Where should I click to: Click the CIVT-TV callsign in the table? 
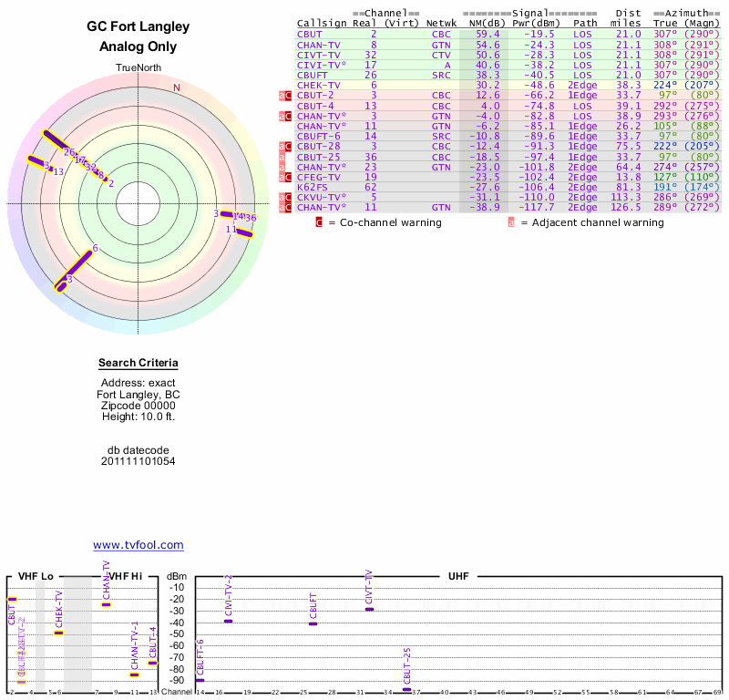318,54
